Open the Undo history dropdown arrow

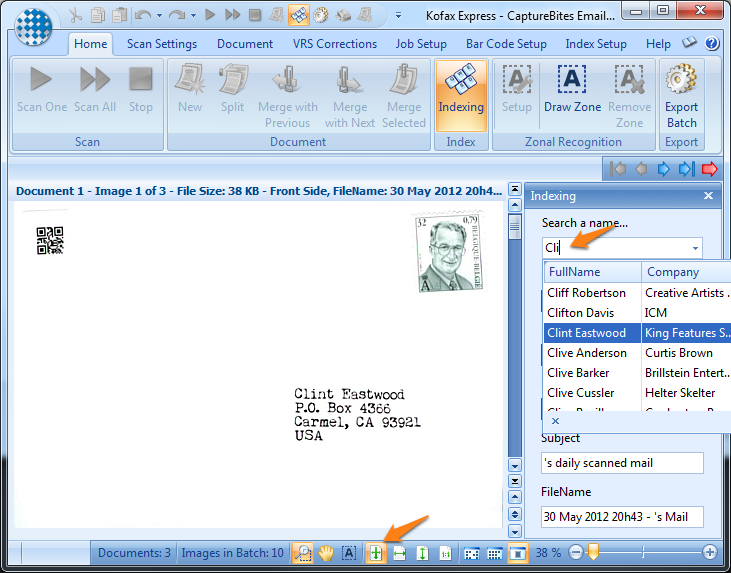159,15
